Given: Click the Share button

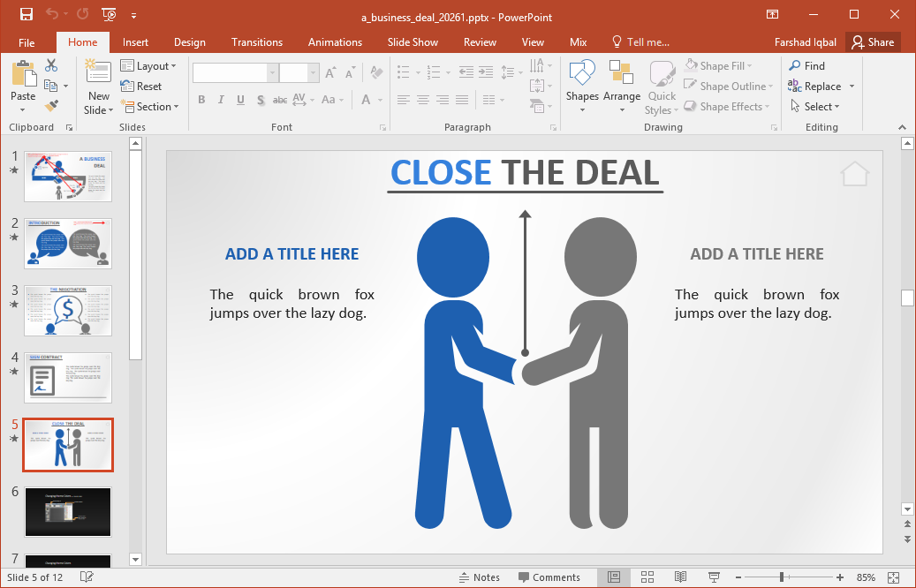Looking at the screenshot, I should tap(873, 41).
